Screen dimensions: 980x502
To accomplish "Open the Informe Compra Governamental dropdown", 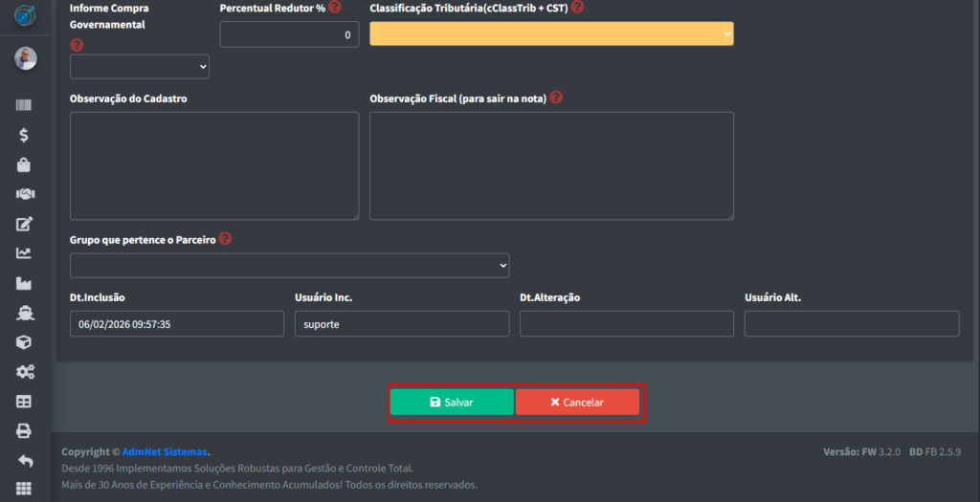I will pos(140,66).
